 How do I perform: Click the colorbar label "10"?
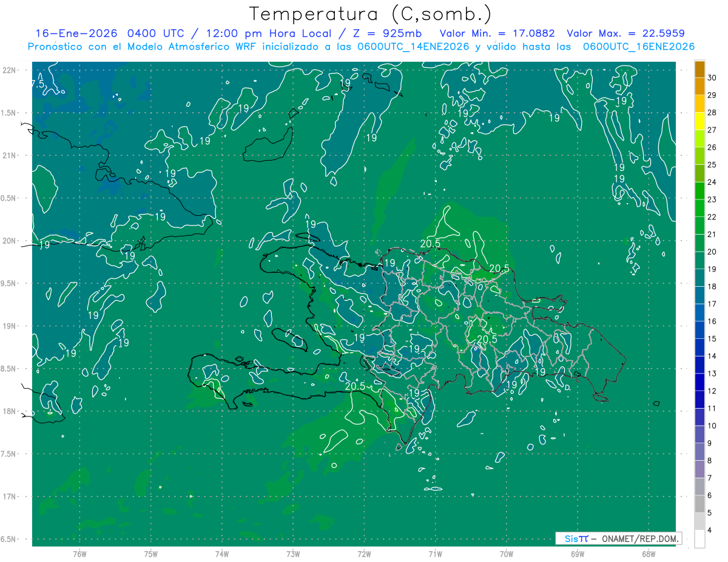(712, 426)
